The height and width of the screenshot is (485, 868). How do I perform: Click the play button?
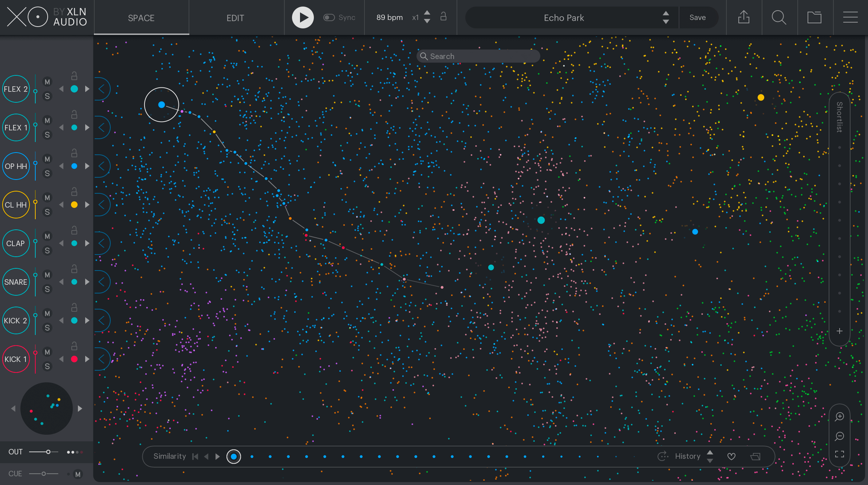tap(303, 17)
